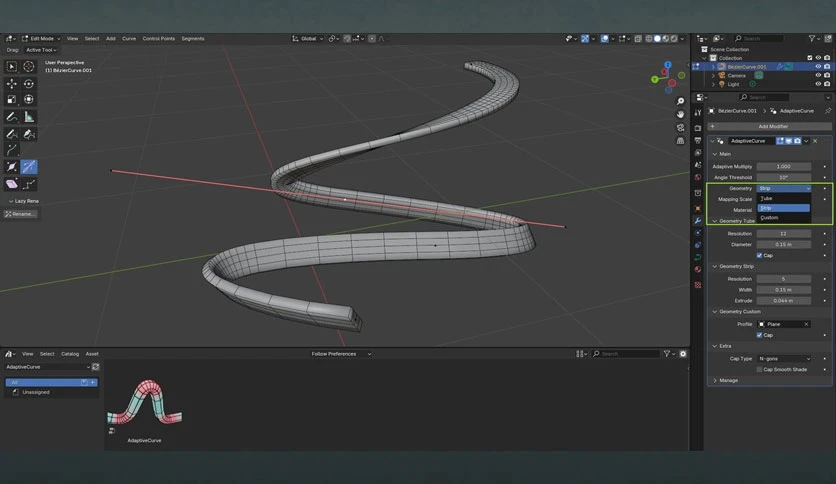This screenshot has height=484, width=836.
Task: Expand Camera in the outliner
Action: point(713,76)
